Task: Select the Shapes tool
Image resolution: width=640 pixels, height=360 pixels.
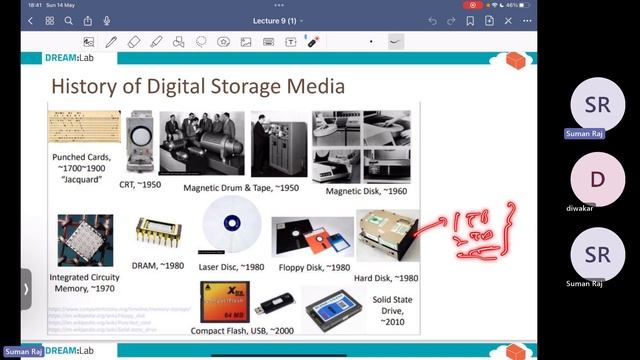Action: (178, 42)
